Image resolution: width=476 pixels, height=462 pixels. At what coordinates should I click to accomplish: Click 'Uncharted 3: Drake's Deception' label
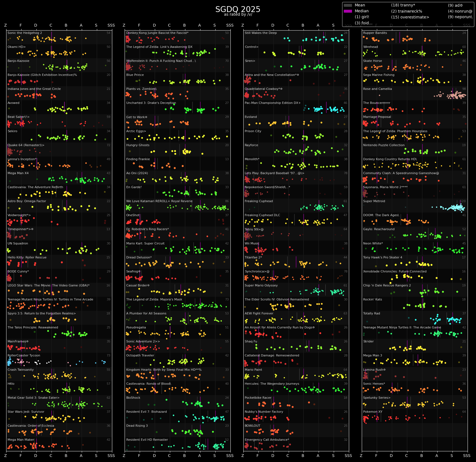151,103
